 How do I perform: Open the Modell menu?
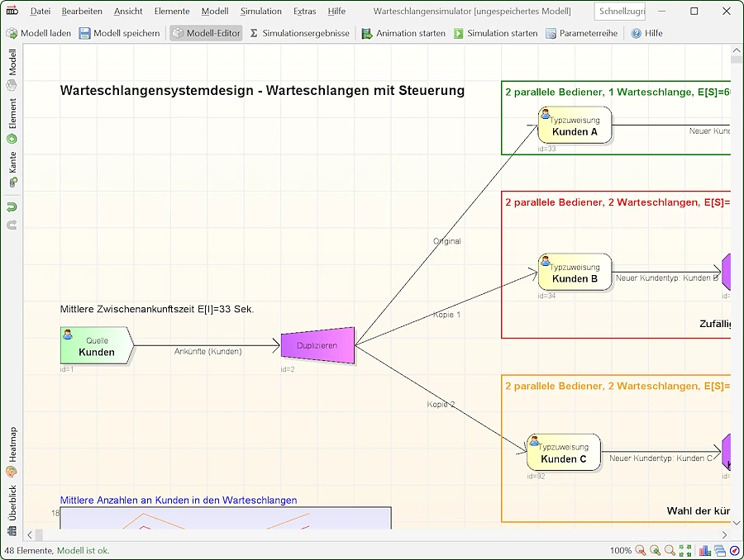point(215,11)
